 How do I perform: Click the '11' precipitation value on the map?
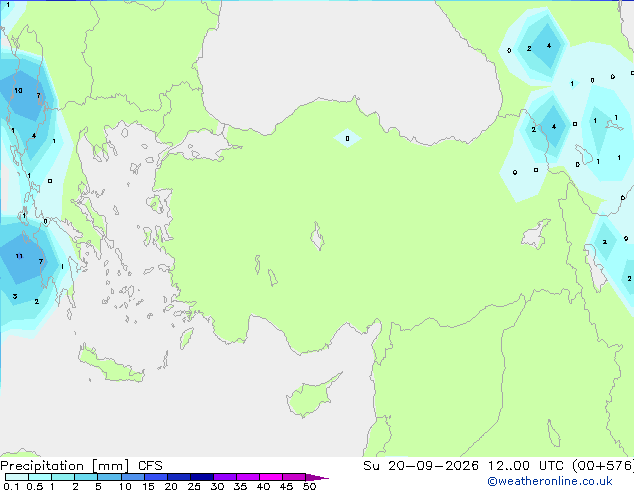point(19,256)
